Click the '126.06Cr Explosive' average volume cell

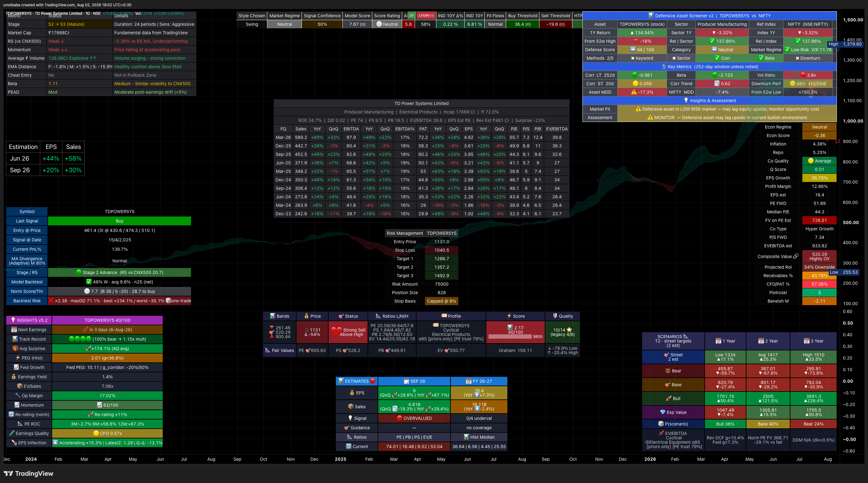coord(79,58)
